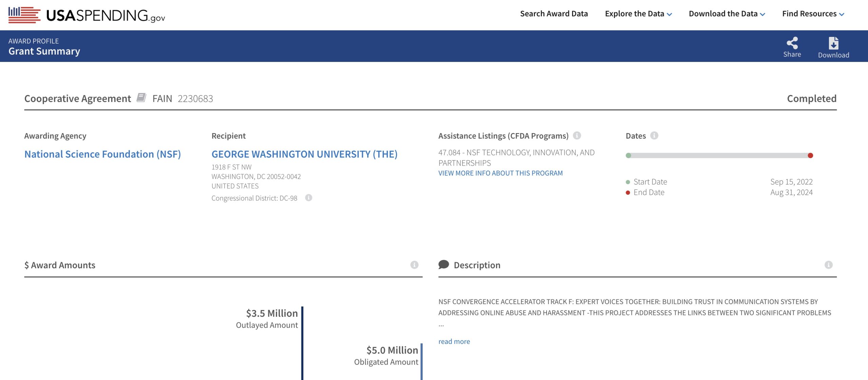Expand the Find Resources menu
Image resolution: width=868 pixels, height=380 pixels.
pyautogui.click(x=813, y=14)
